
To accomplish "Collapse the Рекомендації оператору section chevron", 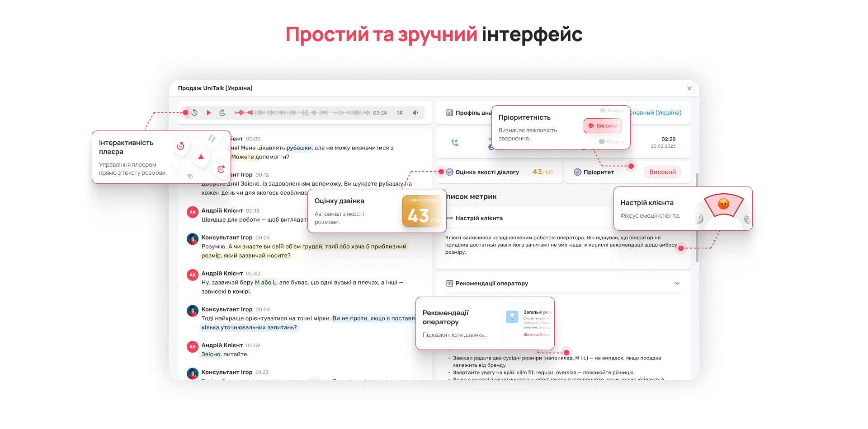I will click(x=677, y=284).
